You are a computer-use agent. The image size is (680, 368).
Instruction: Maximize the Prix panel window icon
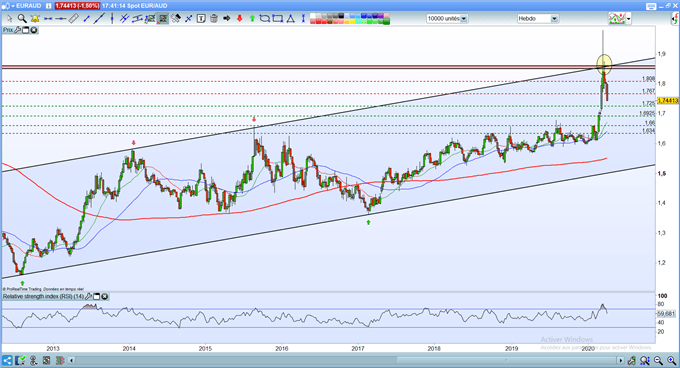[x=26, y=30]
